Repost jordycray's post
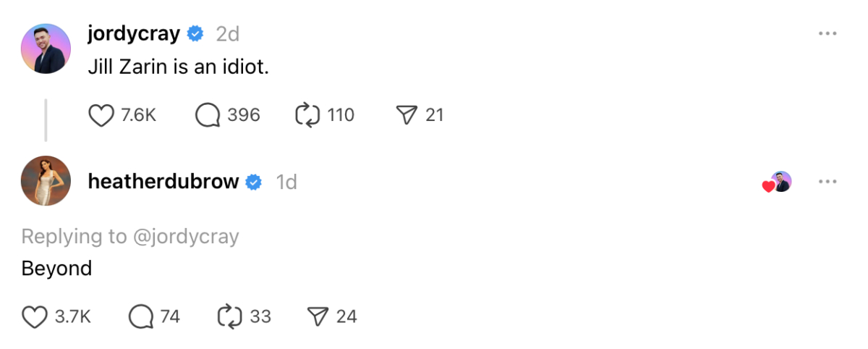Screen dimensions: 868x349 (307, 115)
